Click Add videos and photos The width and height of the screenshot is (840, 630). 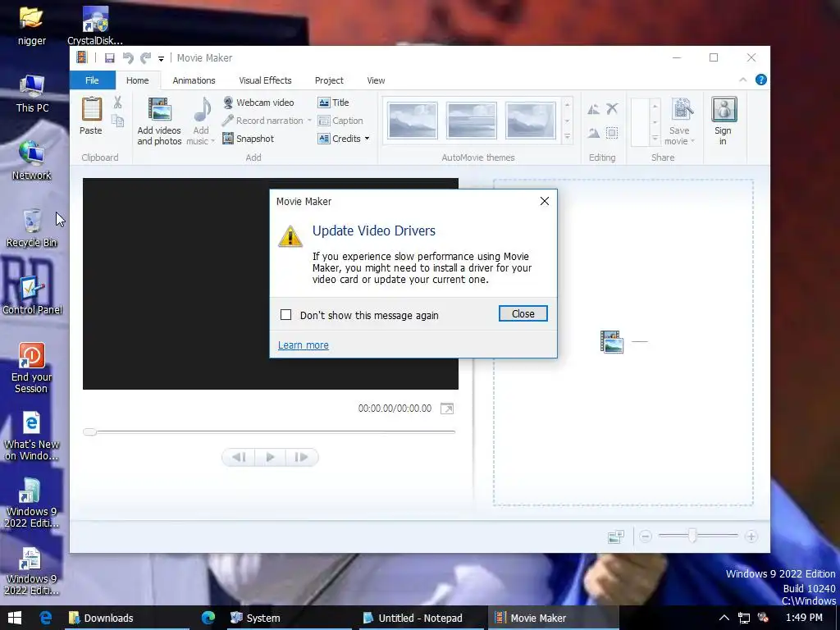tap(159, 121)
